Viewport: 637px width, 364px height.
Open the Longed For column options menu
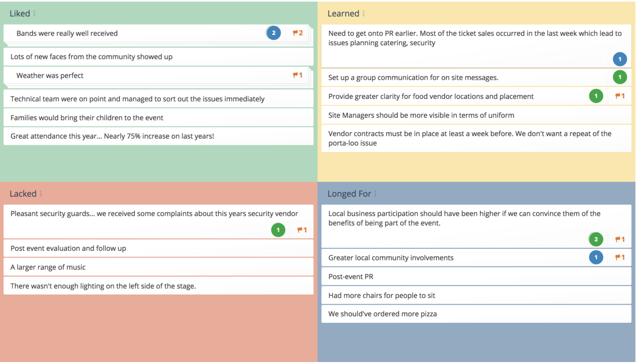(376, 194)
